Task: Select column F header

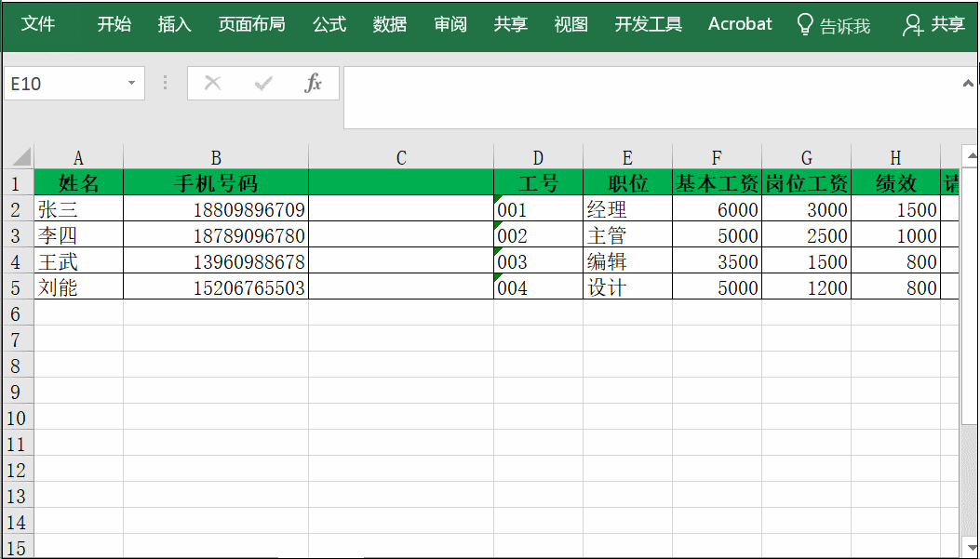Action: [717, 157]
